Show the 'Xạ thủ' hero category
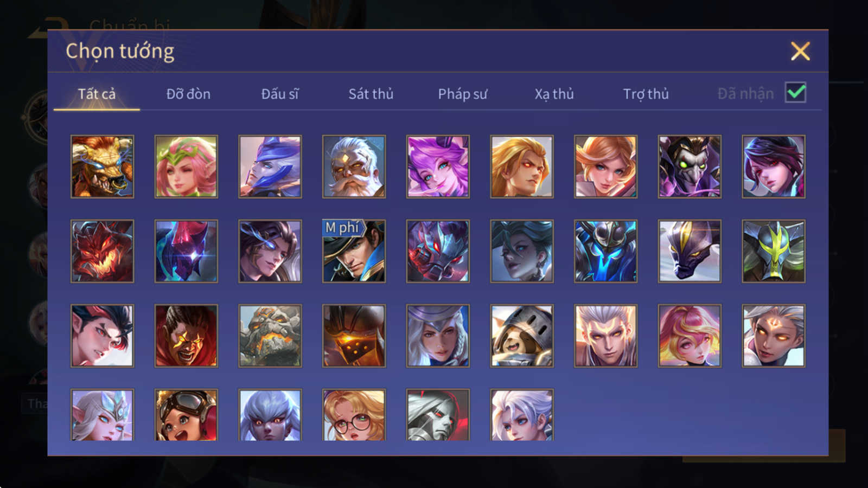868x488 pixels. pos(554,94)
